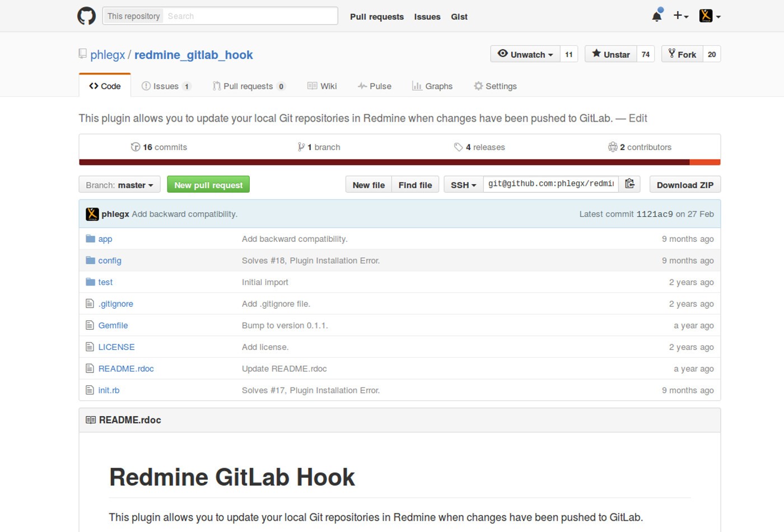This screenshot has width=784, height=532.
Task: Click the .gitignore file icon
Action: point(90,304)
